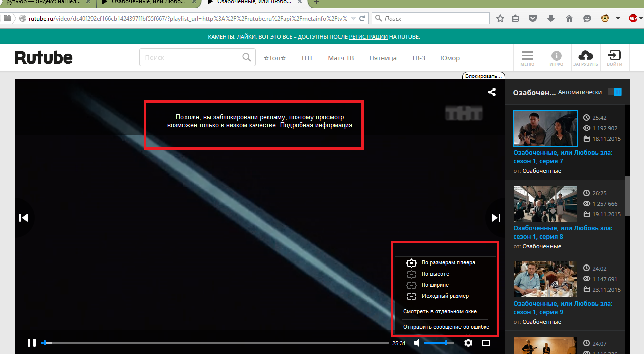Skip to next video arrow
644x354 pixels.
(496, 218)
